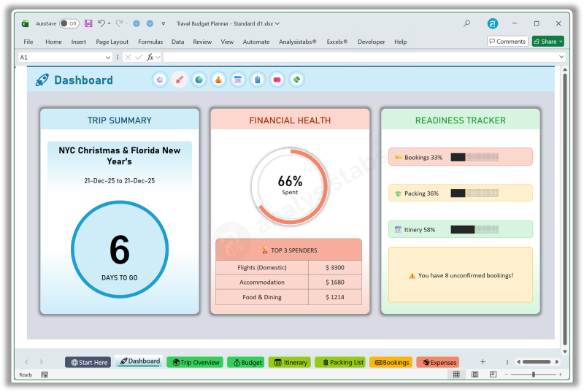The image size is (584, 392).
Task: Open the Data ribbon tab
Action: [x=177, y=42]
